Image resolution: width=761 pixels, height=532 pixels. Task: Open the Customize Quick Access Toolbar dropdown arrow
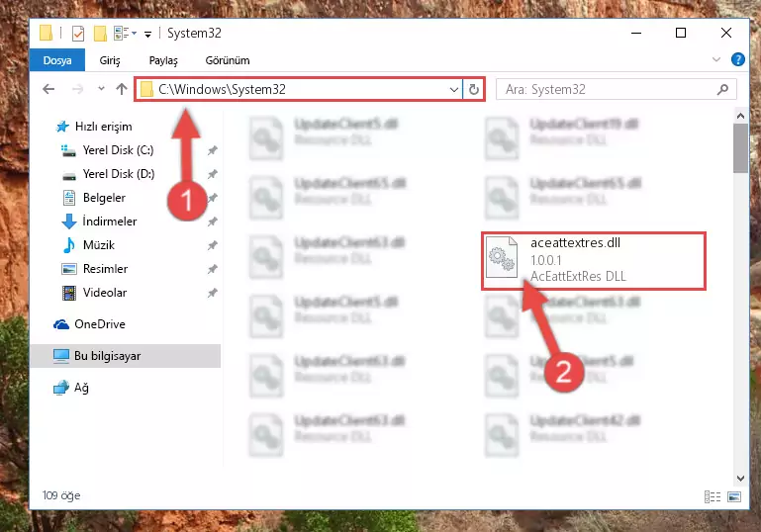147,34
